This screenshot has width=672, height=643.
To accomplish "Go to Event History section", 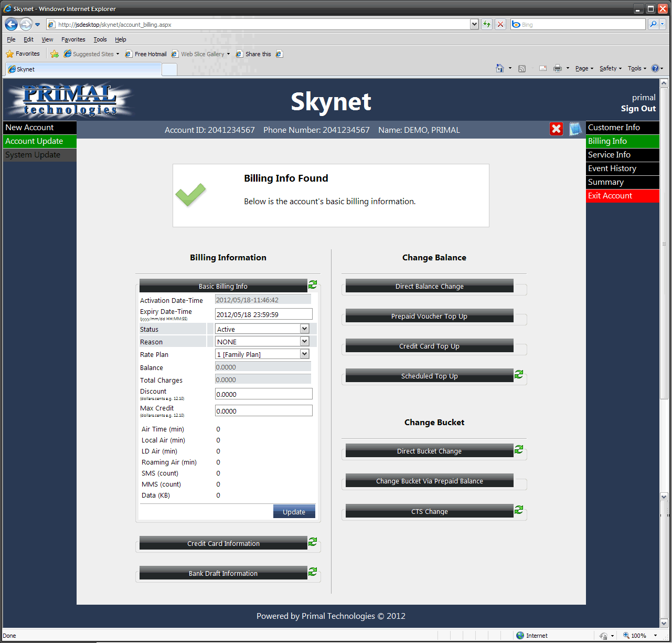I will tap(623, 168).
